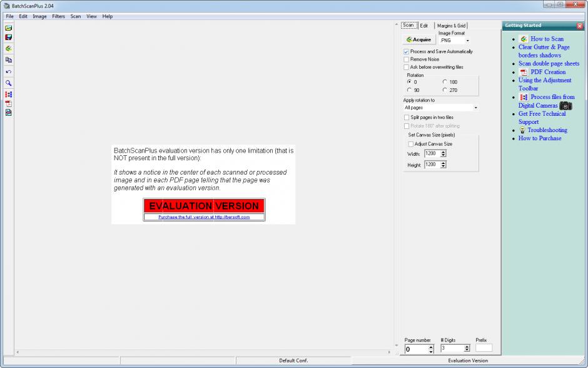Decrease canvas Height with down arrow
Screen dimensions: 588x368
click(444, 166)
